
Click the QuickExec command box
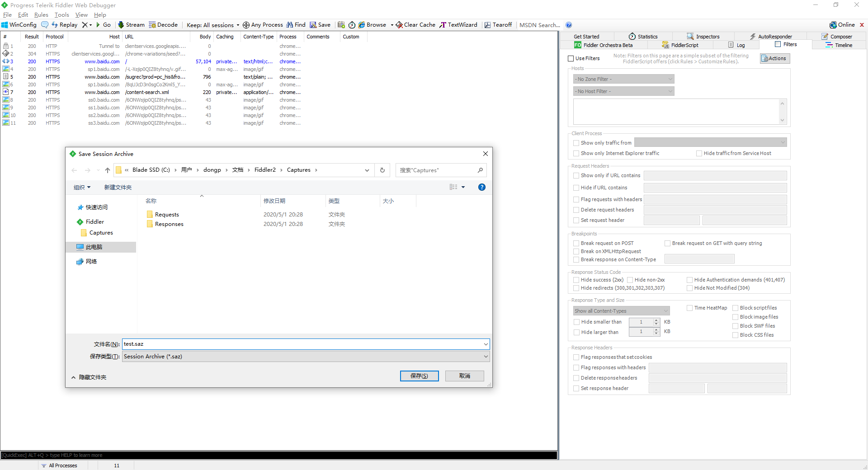279,455
